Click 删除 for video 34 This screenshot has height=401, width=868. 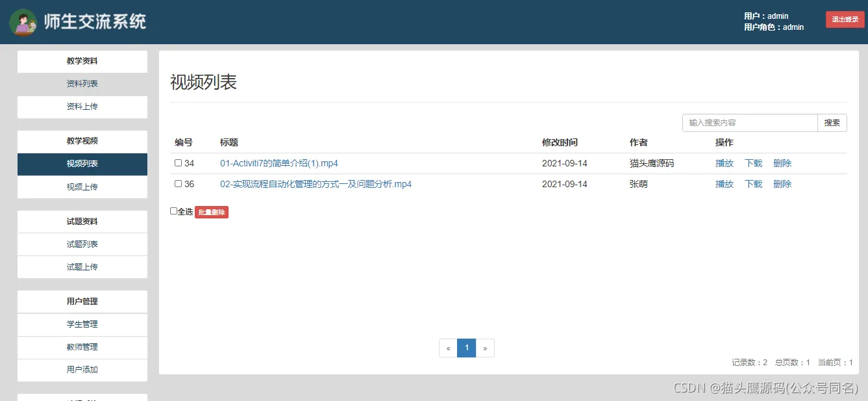[782, 163]
